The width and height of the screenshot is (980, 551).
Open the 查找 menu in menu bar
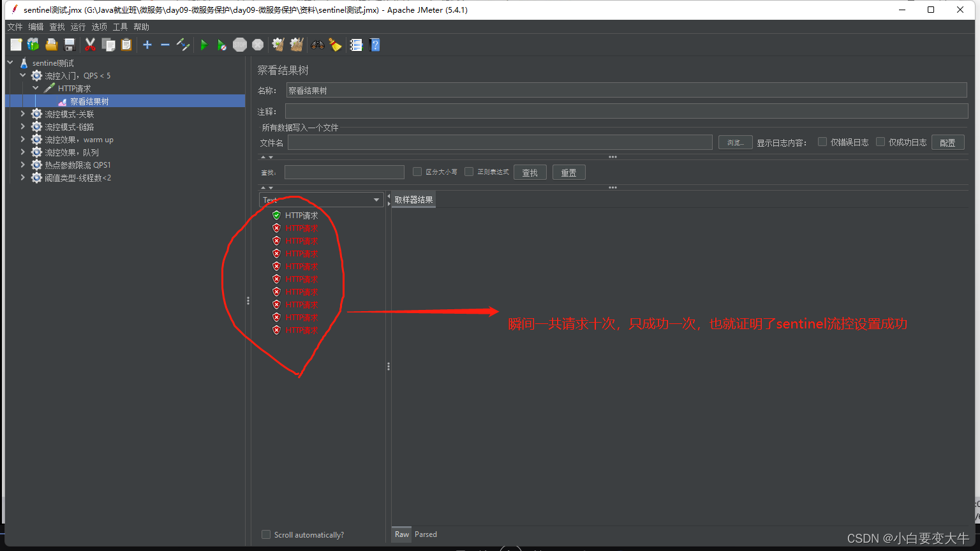point(57,27)
